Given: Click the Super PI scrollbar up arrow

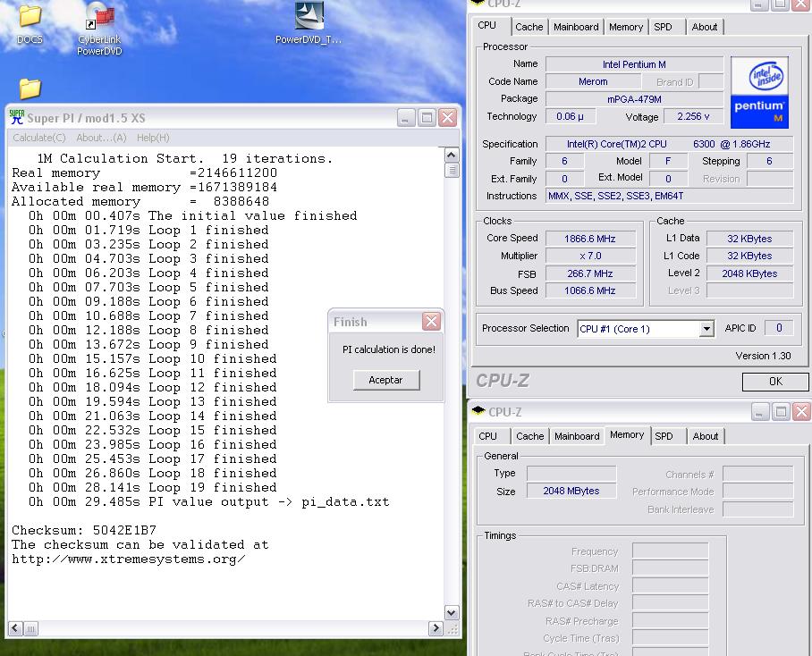Looking at the screenshot, I should point(452,156).
